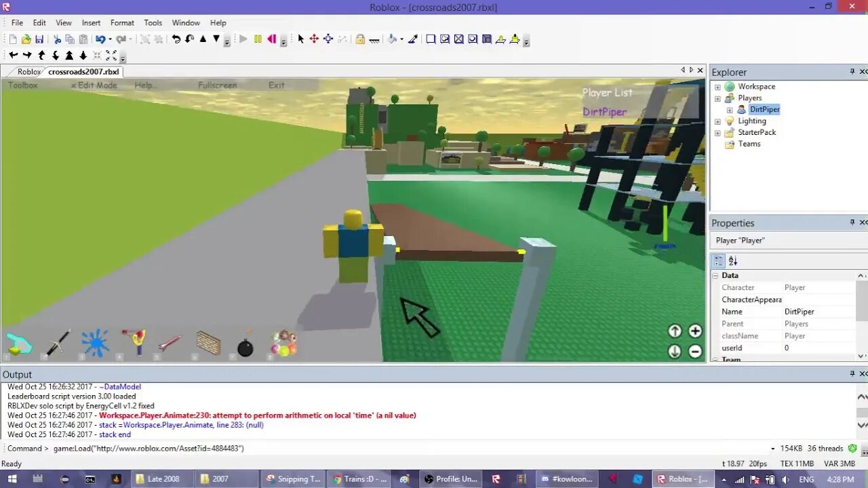Image resolution: width=868 pixels, height=488 pixels.
Task: Select the sword tool in hotbar
Action: (57, 343)
